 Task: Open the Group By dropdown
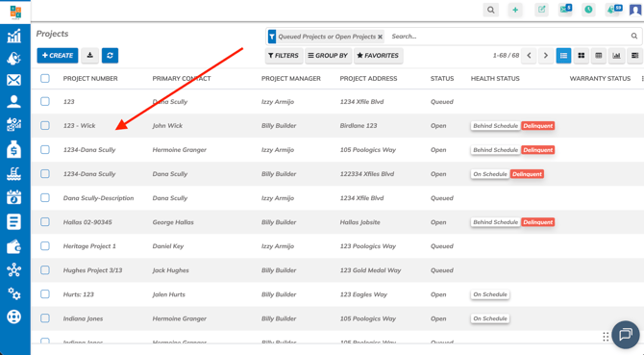pyautogui.click(x=328, y=56)
